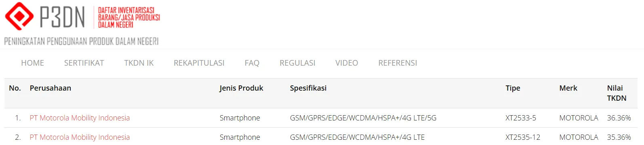Open the FAQ page
Image resolution: width=644 pixels, height=145 pixels.
252,63
